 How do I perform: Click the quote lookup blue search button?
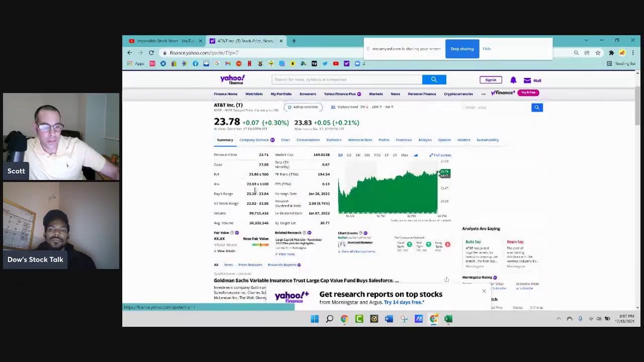point(537,107)
